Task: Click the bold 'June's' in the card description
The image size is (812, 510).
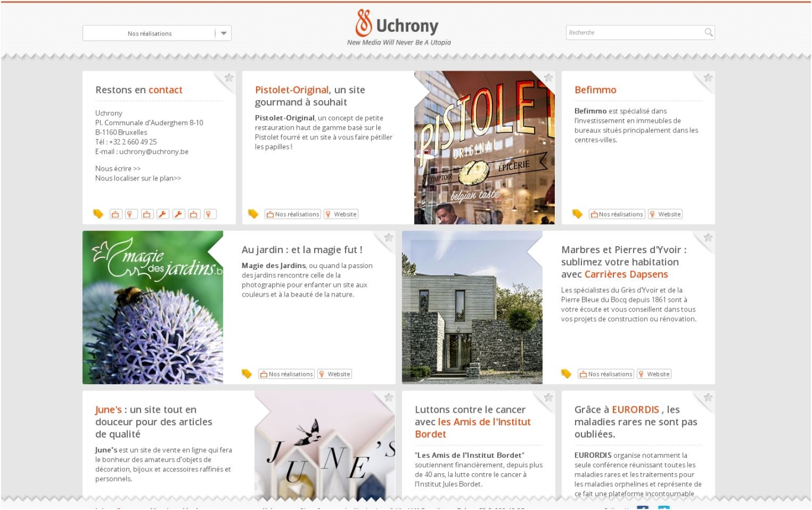Action: tap(106, 450)
